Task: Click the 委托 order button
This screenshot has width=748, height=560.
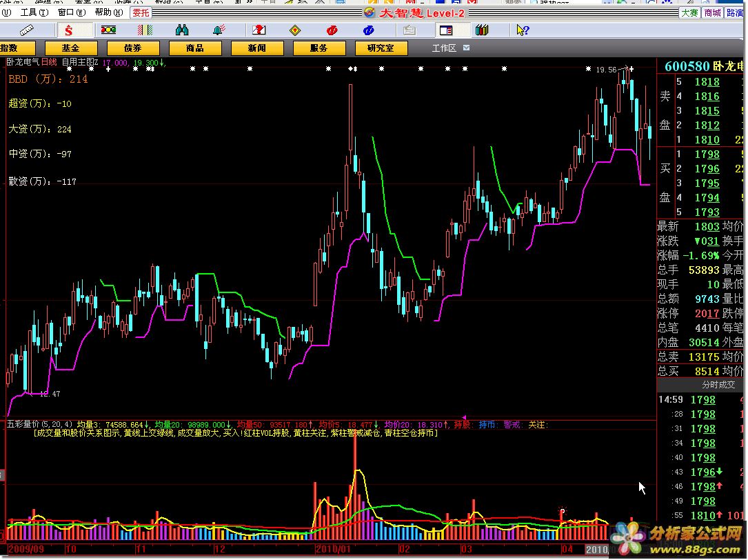Action: (x=140, y=12)
